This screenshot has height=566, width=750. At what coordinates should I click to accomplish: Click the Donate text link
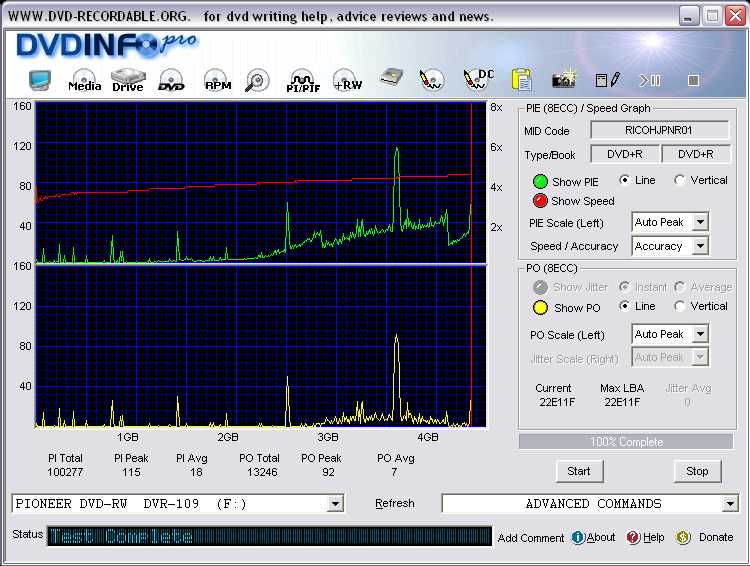click(x=716, y=537)
